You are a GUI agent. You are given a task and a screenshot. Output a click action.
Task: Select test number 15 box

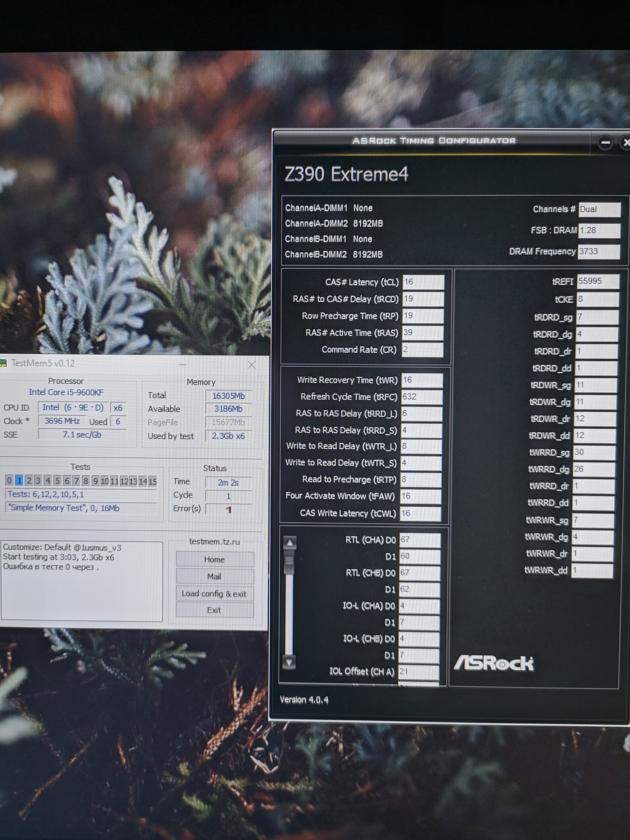pyautogui.click(x=153, y=482)
